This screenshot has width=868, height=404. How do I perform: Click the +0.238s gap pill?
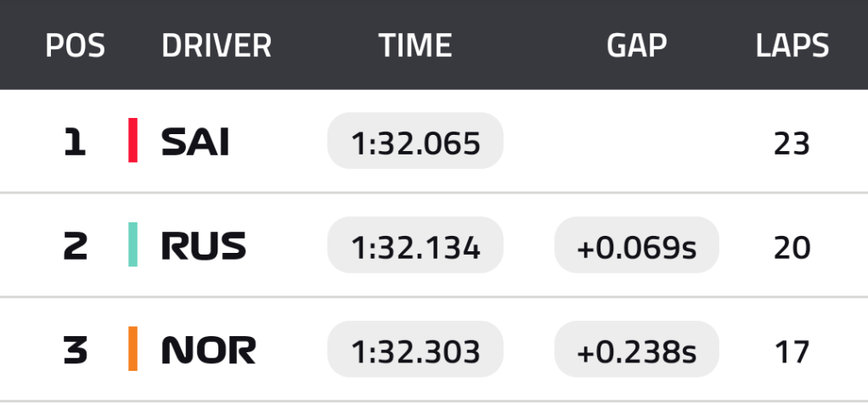(x=636, y=350)
